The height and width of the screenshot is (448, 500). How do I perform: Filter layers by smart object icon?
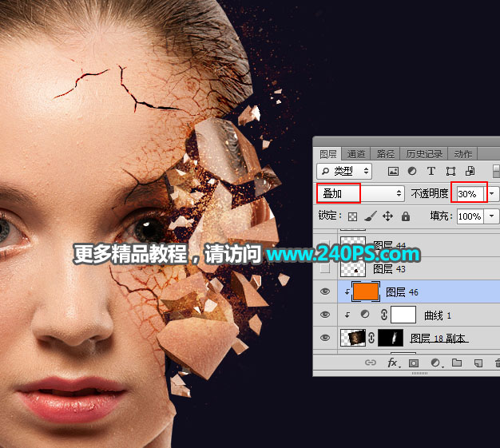tap(470, 171)
